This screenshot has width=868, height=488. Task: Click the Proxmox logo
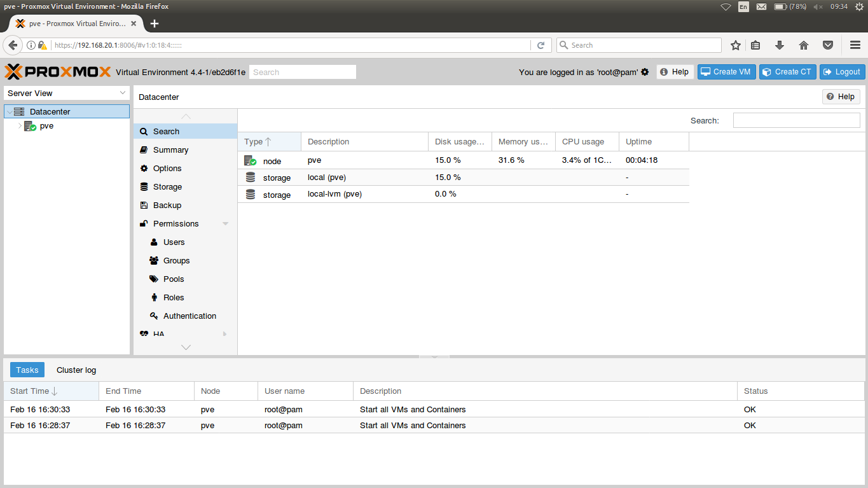[x=58, y=72]
